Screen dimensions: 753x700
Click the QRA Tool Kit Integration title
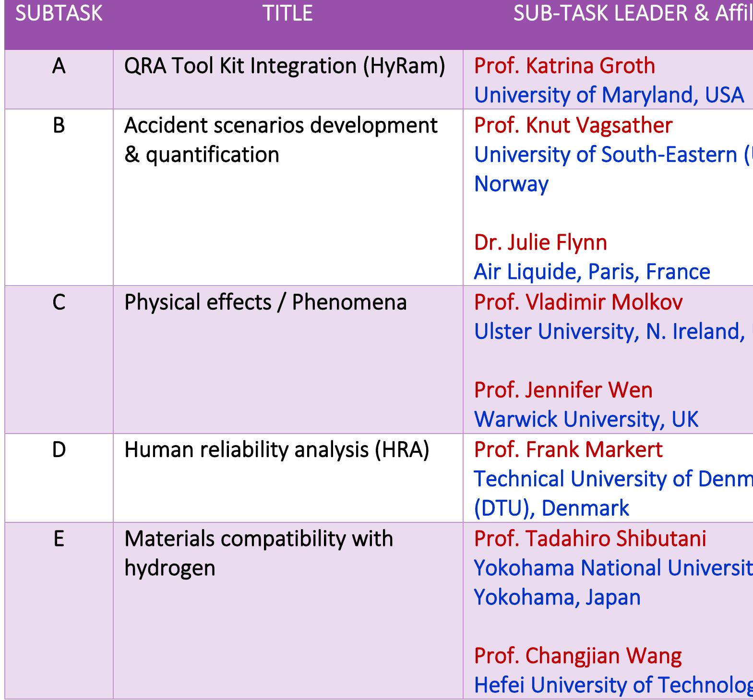(x=285, y=66)
